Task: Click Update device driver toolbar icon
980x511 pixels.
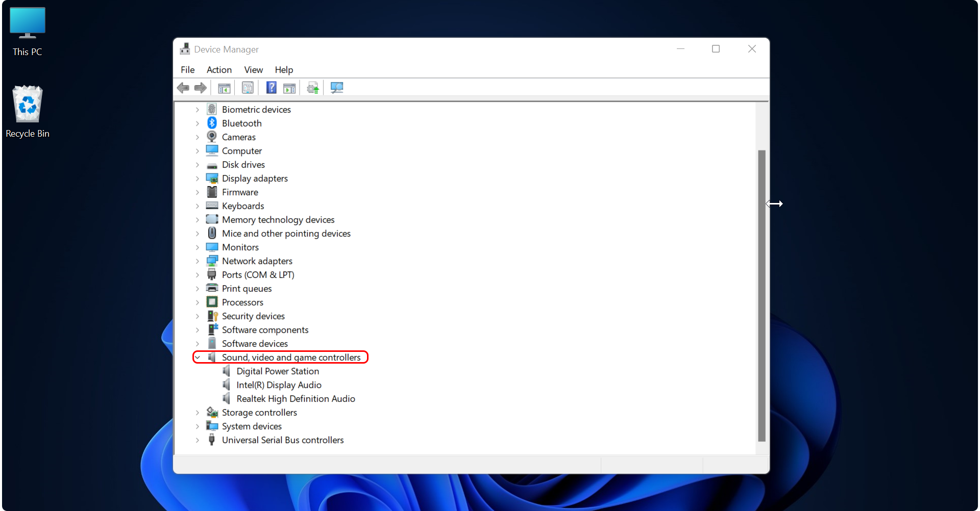Action: 313,88
